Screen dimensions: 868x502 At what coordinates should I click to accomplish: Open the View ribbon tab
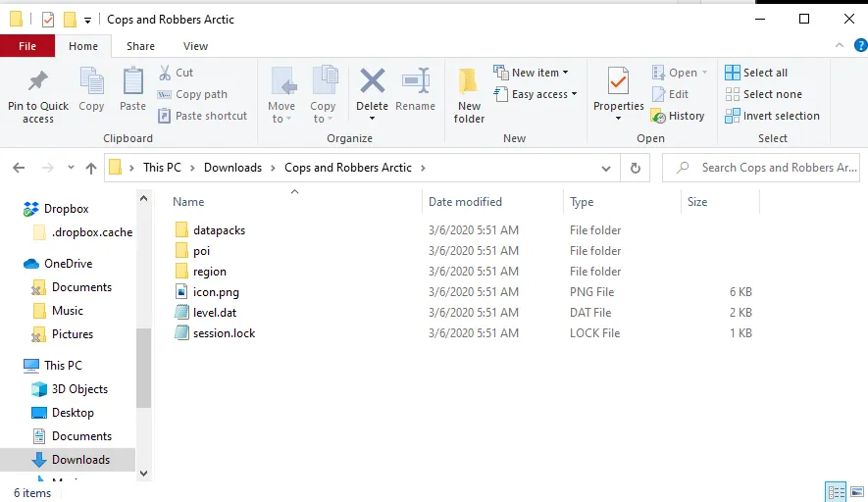point(195,46)
